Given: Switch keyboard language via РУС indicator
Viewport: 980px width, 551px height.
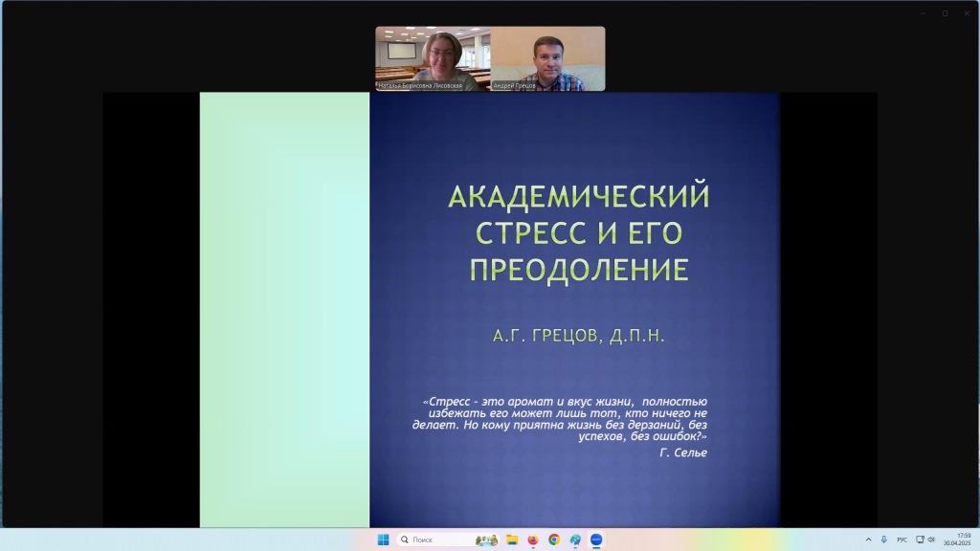Looking at the screenshot, I should click(x=902, y=540).
